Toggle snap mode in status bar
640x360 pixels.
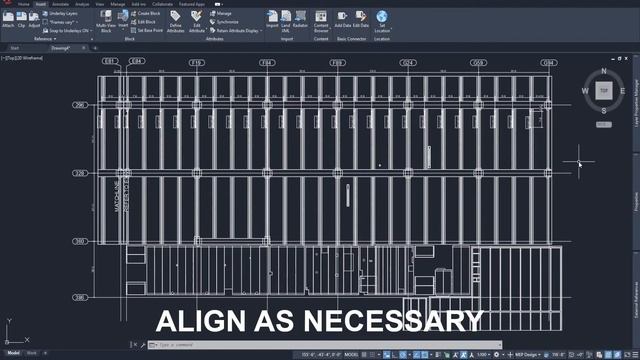pos(373,355)
